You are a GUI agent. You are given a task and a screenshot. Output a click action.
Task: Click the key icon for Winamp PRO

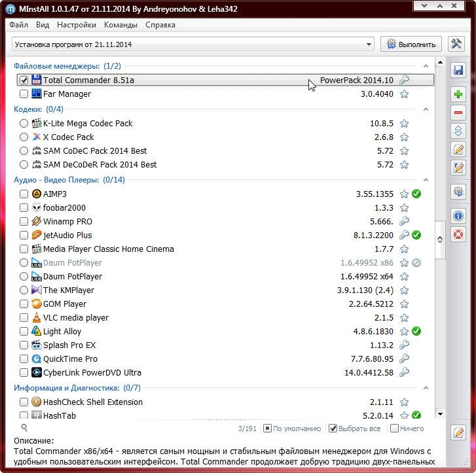[404, 221]
